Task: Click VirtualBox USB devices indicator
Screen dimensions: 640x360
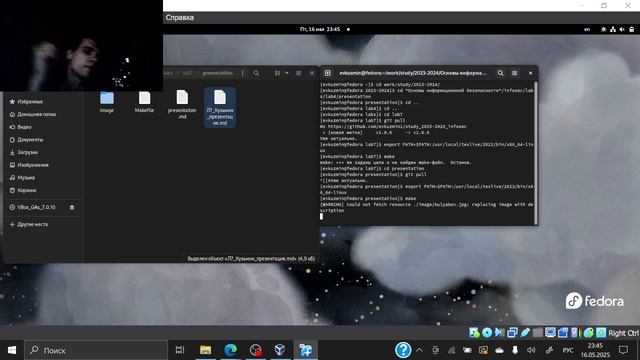Action: coord(525,333)
